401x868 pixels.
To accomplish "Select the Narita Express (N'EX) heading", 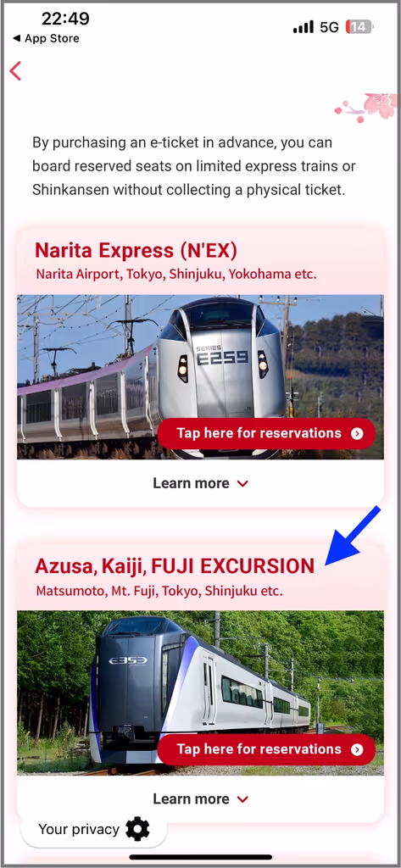I will click(136, 251).
